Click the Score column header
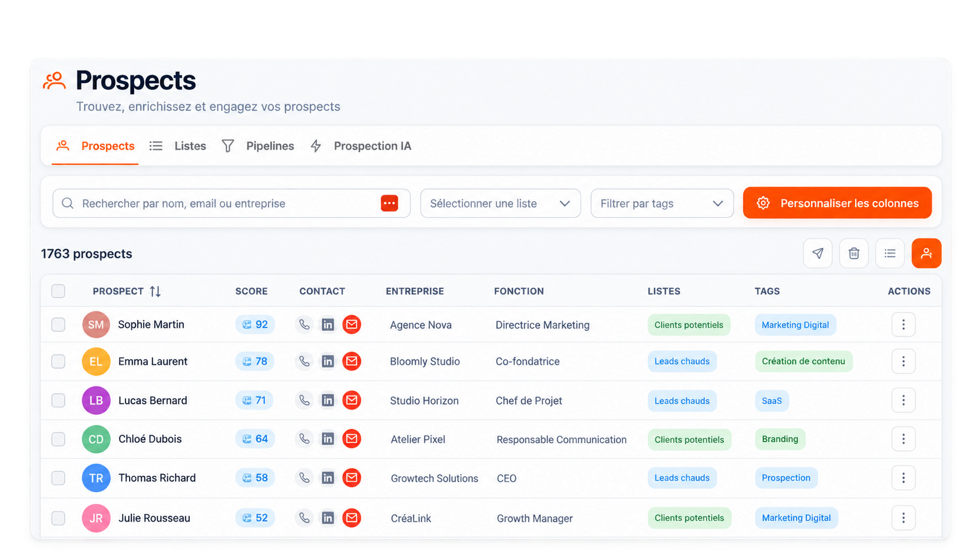980x552 pixels. [x=251, y=291]
